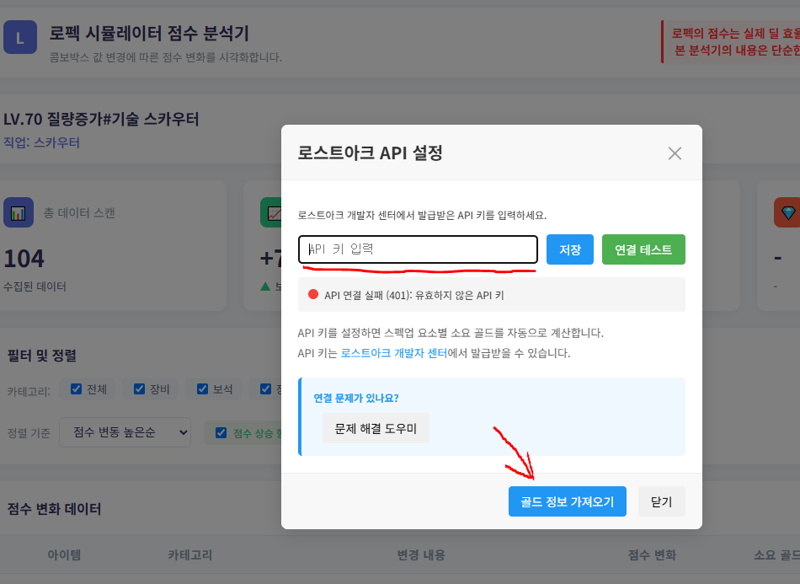Click the 필터 및 정렬 section heading
This screenshot has width=800, height=584.
(x=42, y=356)
